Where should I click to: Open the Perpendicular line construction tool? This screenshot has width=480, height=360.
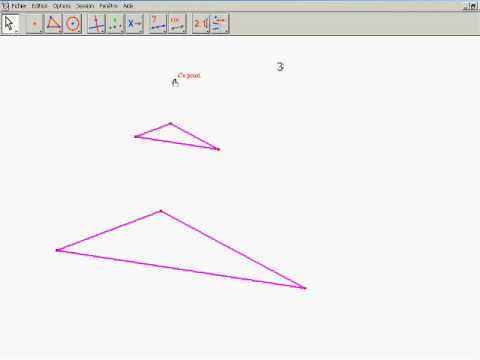tap(96, 24)
